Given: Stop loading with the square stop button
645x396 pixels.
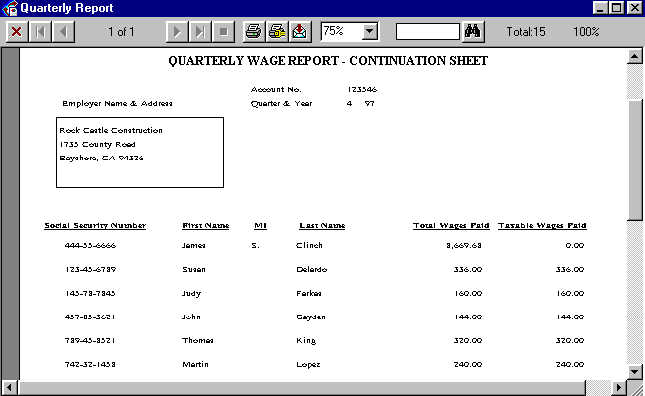Looking at the screenshot, I should [x=223, y=32].
